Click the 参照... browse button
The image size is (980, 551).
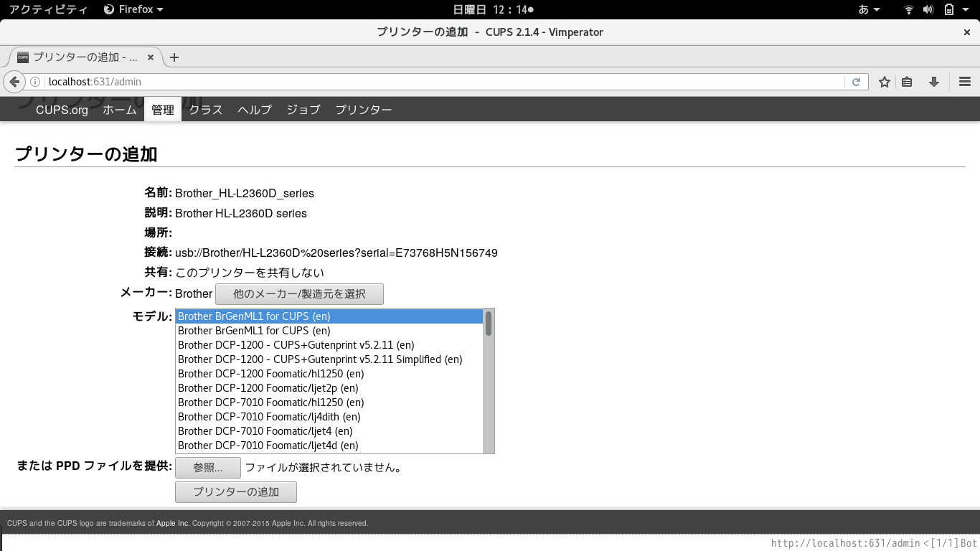[x=208, y=468]
